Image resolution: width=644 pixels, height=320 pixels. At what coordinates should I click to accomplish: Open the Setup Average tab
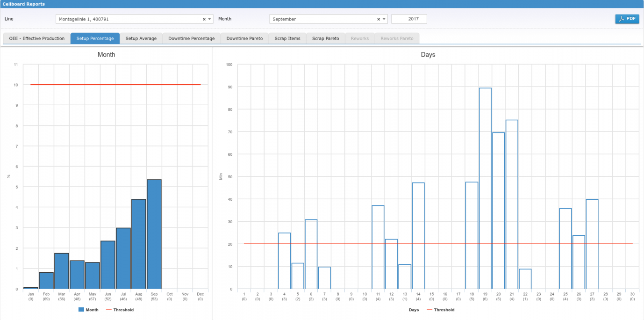coord(141,38)
